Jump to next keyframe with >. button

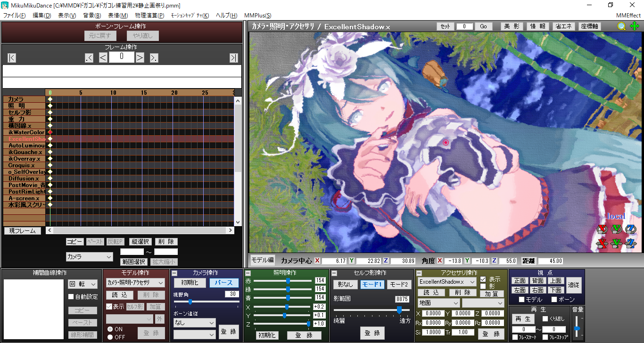[x=154, y=57]
